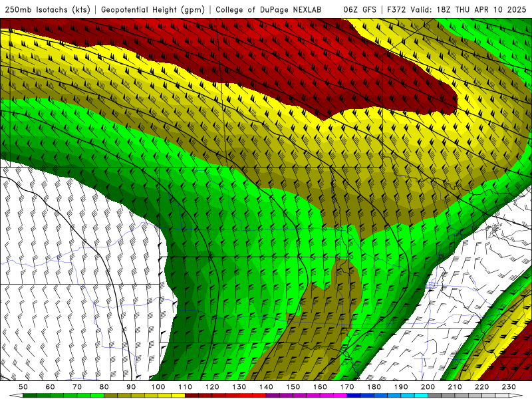Click the legend value 150

click(x=293, y=387)
